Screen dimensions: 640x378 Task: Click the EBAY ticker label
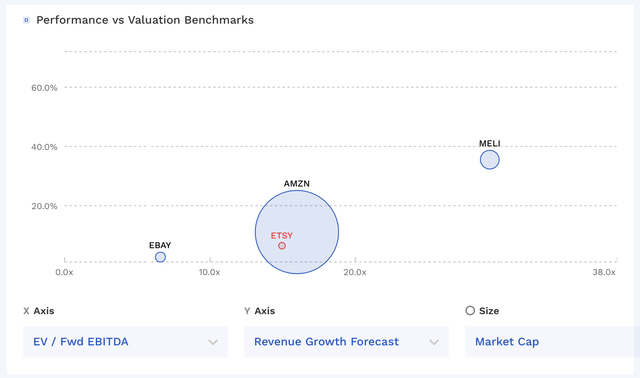160,245
